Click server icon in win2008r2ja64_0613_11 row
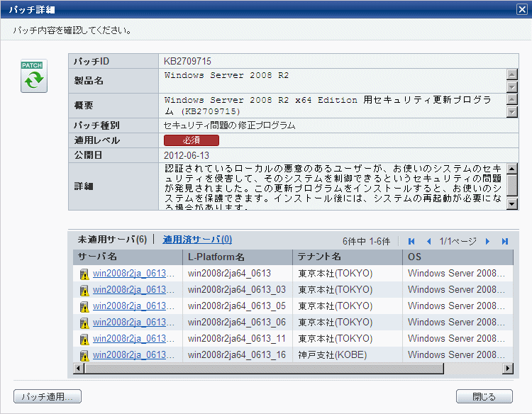532x414 pixels. pos(84,339)
